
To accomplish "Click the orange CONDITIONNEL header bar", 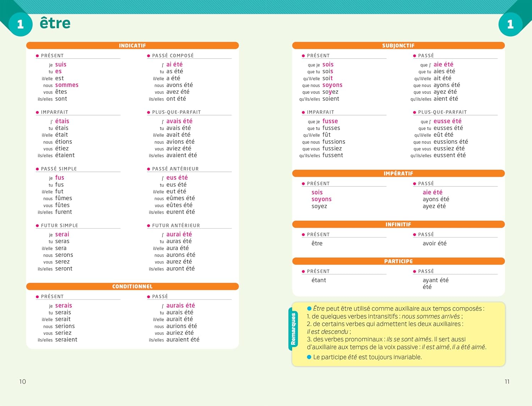I will (x=132, y=286).
